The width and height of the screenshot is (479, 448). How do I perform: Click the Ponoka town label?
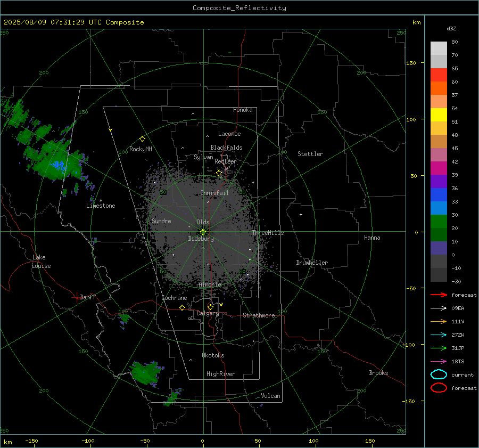point(243,110)
